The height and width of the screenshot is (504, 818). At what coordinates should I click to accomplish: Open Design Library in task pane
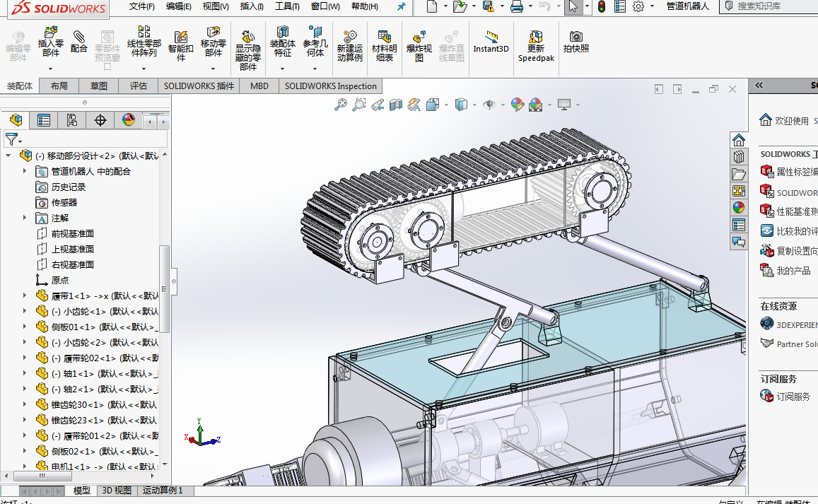pyautogui.click(x=739, y=157)
